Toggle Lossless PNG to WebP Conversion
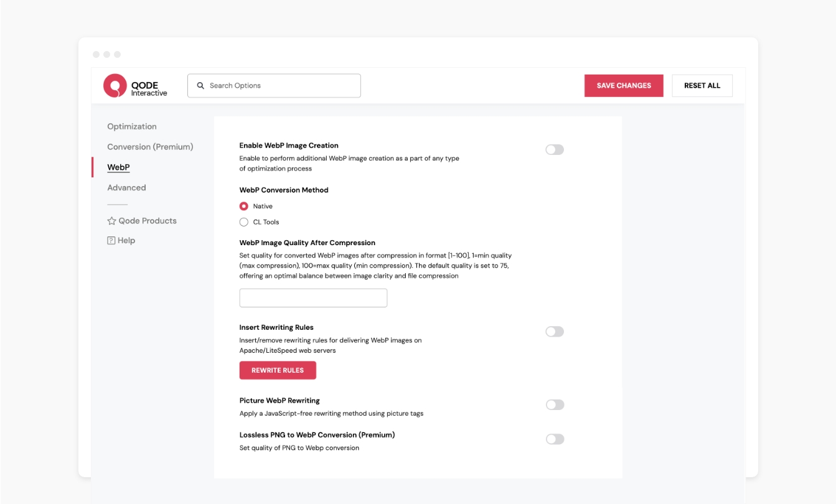This screenshot has height=504, width=836. point(555,439)
